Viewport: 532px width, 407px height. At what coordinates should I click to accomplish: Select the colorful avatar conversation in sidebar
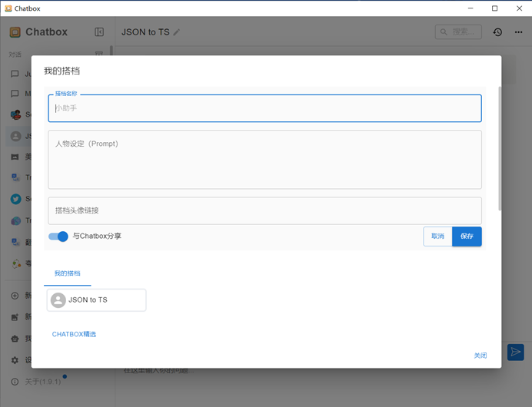15,114
